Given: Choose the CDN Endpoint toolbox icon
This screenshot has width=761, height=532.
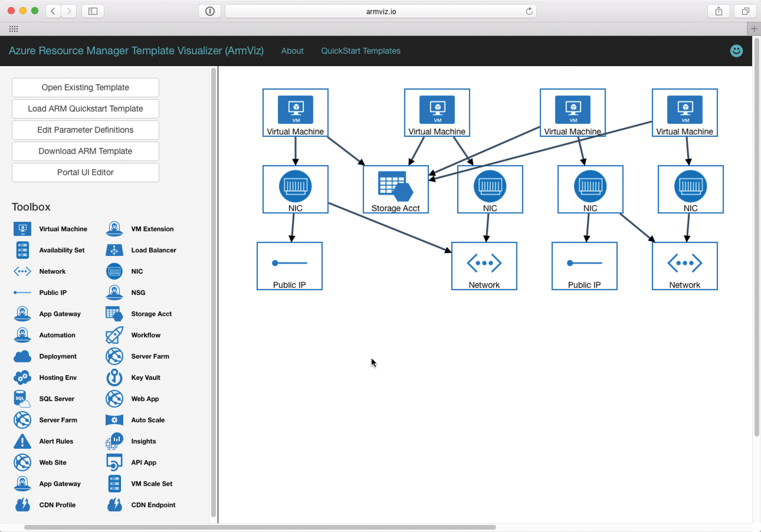Looking at the screenshot, I should [x=114, y=505].
